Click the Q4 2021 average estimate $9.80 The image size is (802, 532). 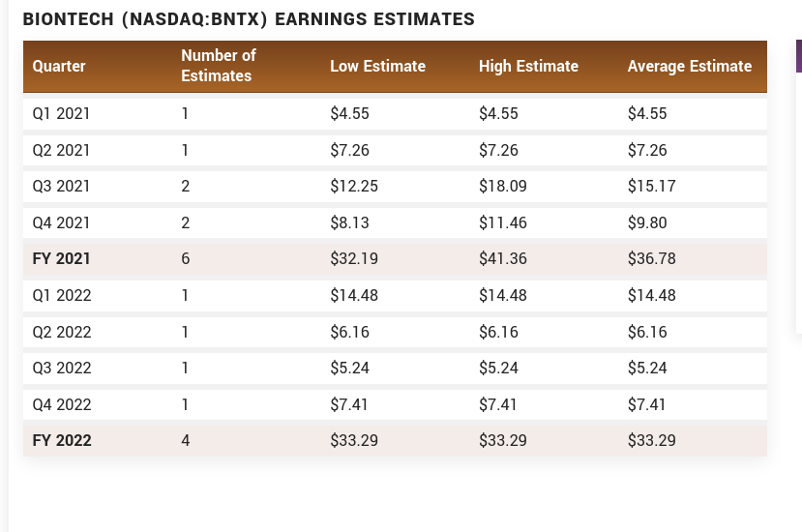point(647,223)
